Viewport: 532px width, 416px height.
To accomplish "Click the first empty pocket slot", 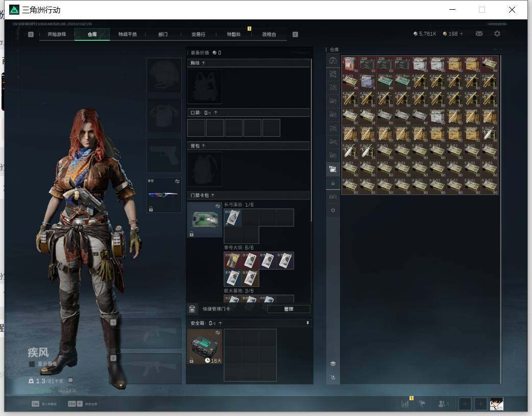I will (x=196, y=128).
